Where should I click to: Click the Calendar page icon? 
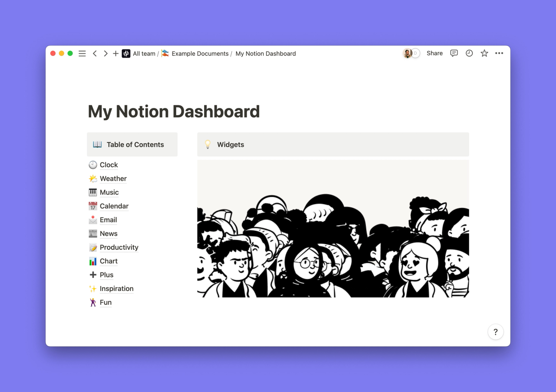click(93, 206)
